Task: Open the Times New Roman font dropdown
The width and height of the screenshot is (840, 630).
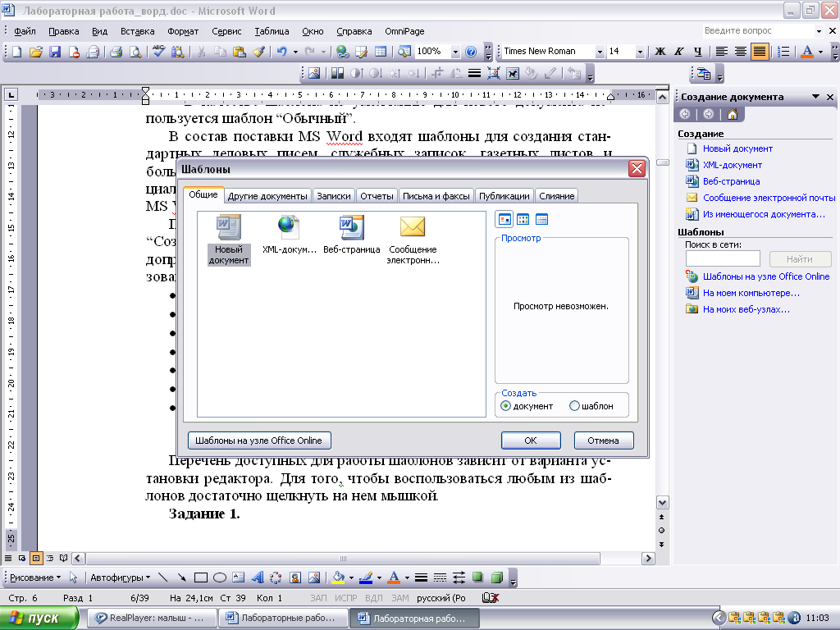Action: [600, 52]
